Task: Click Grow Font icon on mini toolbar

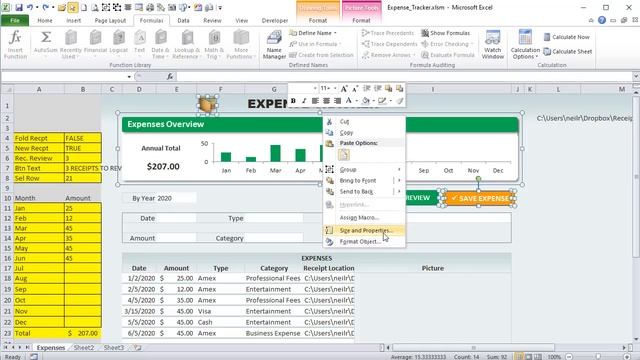Action: coord(344,89)
